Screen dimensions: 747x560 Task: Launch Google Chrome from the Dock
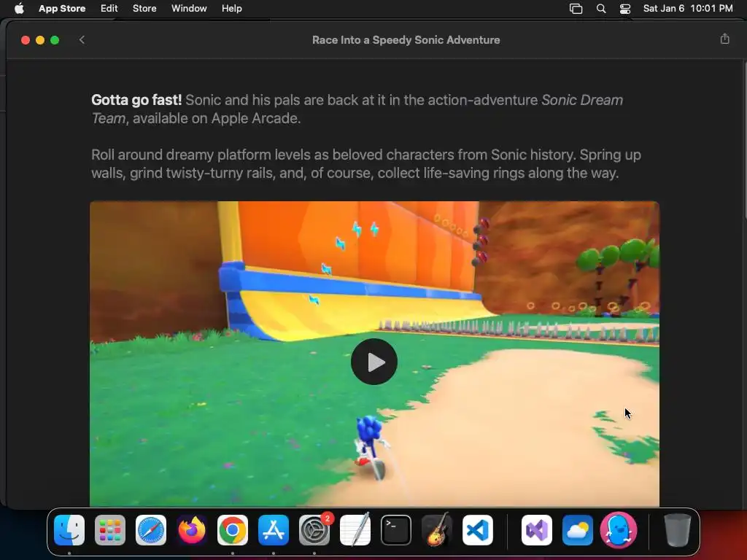[233, 530]
